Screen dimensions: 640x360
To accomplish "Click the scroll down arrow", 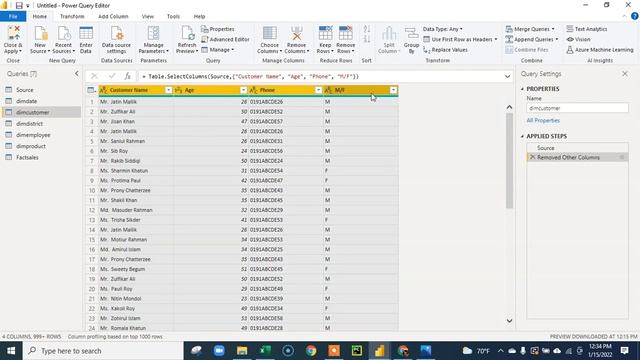I will 509,321.
